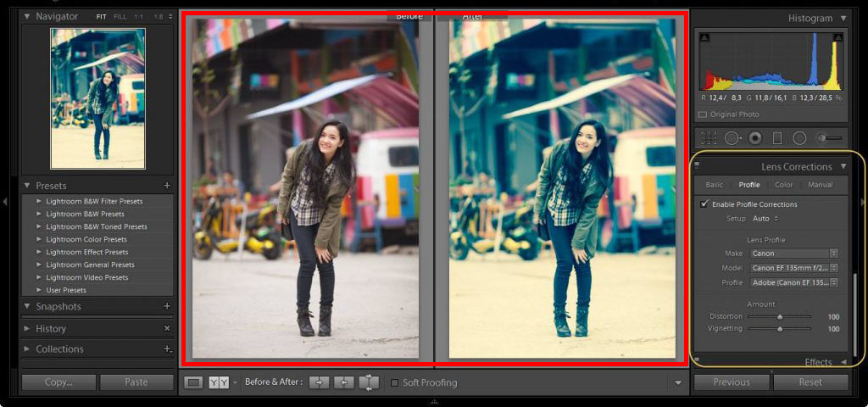Switch to Loupe view in toolbar
868x407 pixels.
pos(192,382)
